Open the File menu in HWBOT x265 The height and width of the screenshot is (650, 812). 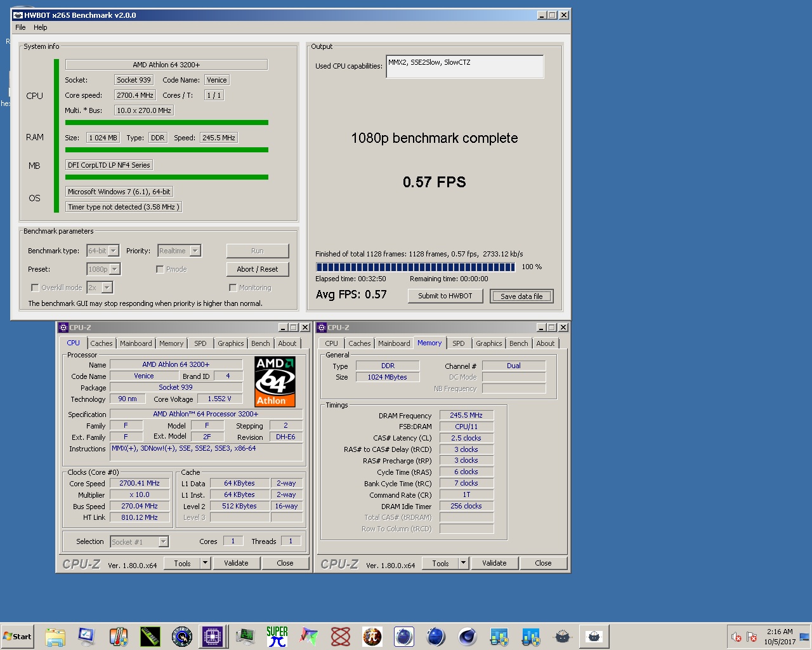(20, 27)
